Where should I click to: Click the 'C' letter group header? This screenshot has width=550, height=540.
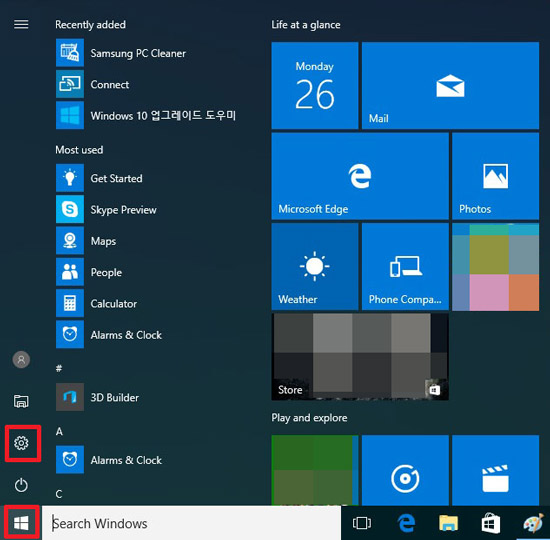59,494
